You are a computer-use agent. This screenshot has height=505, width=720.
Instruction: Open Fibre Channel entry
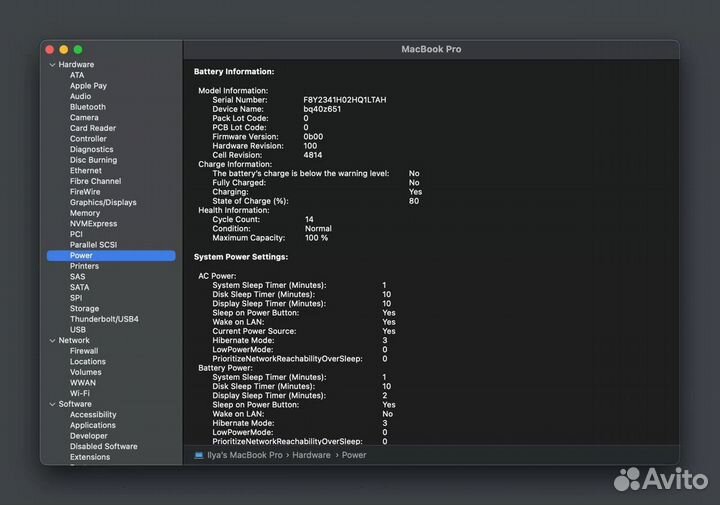point(96,181)
